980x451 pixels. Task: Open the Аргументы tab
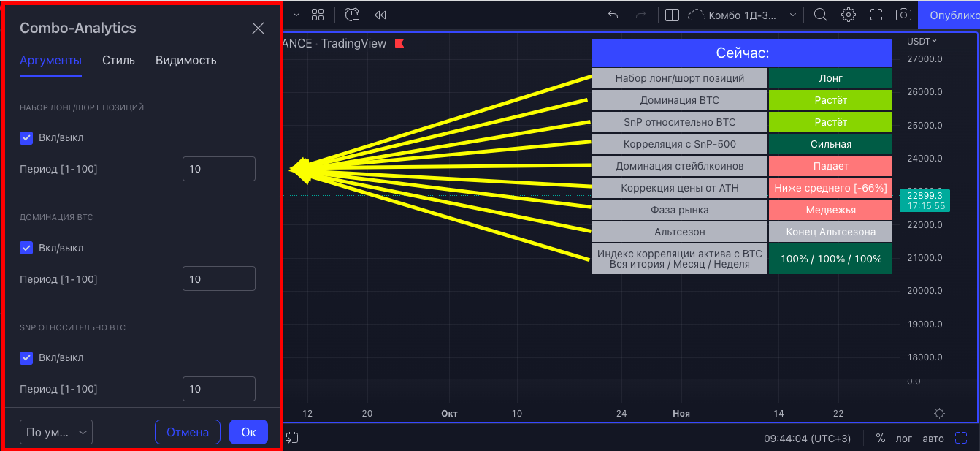tap(50, 61)
